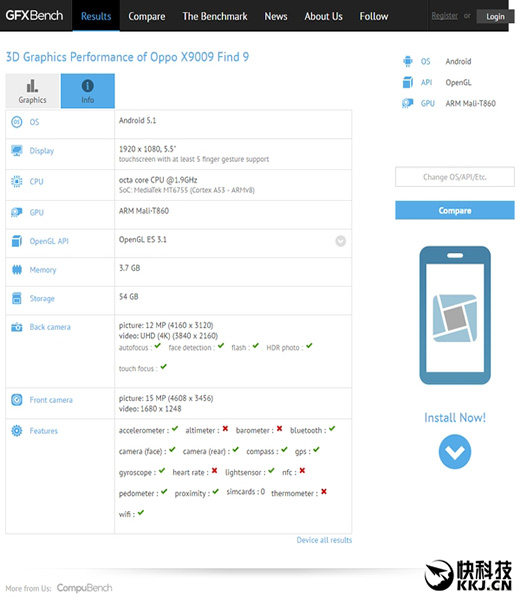
Task: Open the Change OS/API/Etc. selector
Action: 455,177
